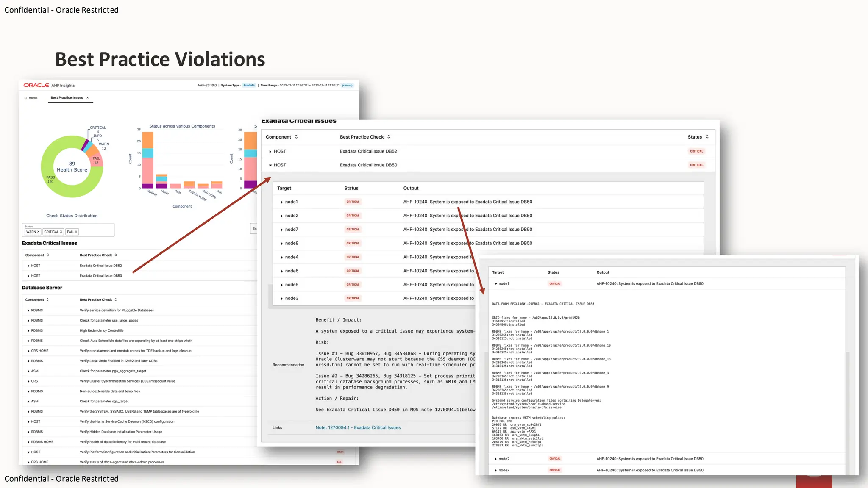Expand the ASM pga_aggregate_target check row
This screenshot has width=868, height=488.
click(28, 371)
